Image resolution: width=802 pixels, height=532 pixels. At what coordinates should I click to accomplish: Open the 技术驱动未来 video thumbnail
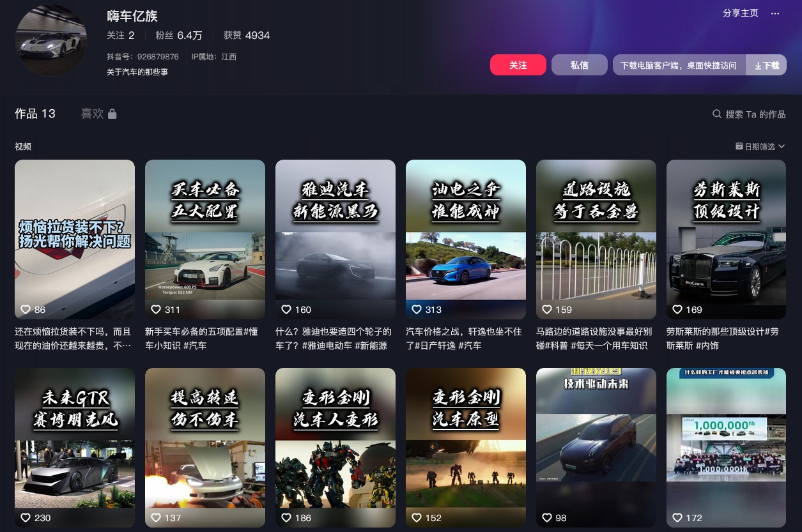pos(596,448)
